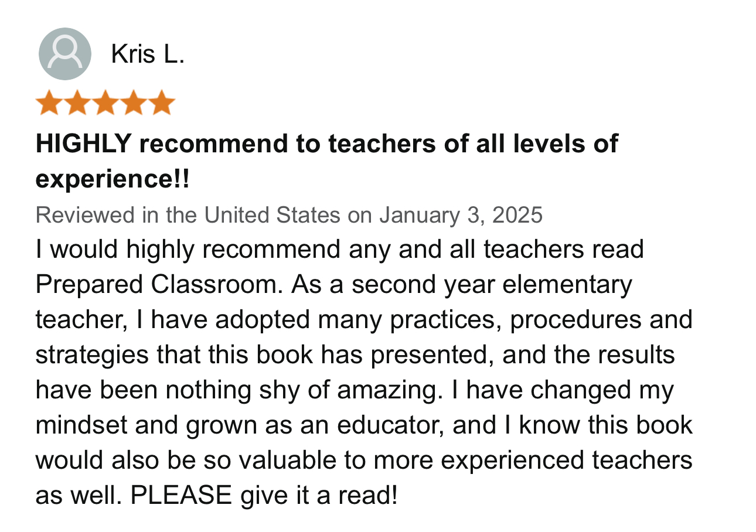Click the first line of review body
The image size is (756, 532).
(340, 250)
